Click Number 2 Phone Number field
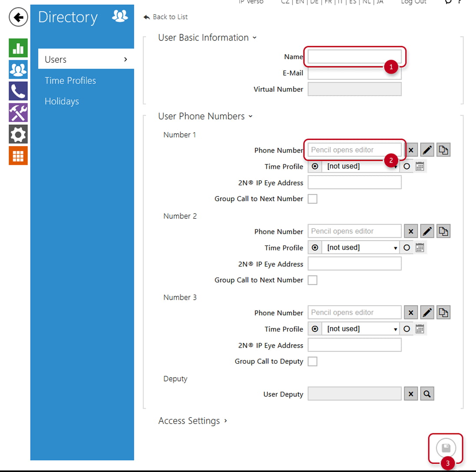This screenshot has width=476, height=472. 355,231
